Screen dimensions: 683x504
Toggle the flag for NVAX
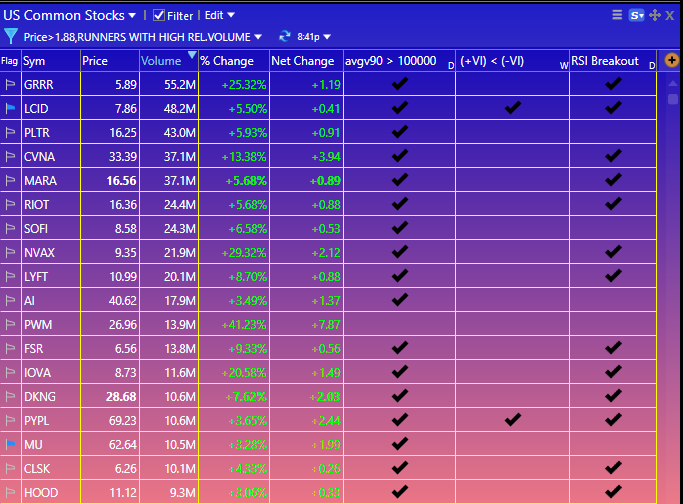click(x=10, y=252)
